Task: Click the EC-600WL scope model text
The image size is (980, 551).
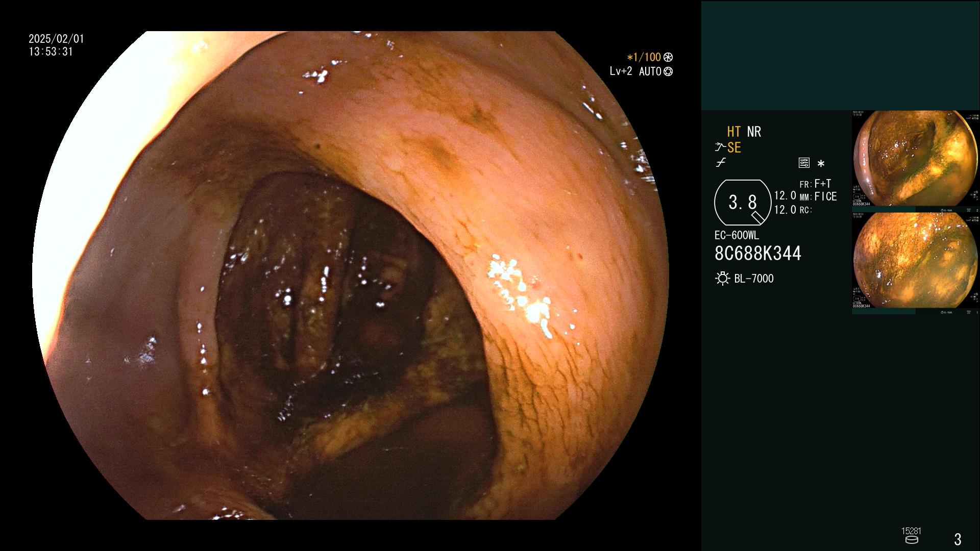Action: [x=737, y=235]
